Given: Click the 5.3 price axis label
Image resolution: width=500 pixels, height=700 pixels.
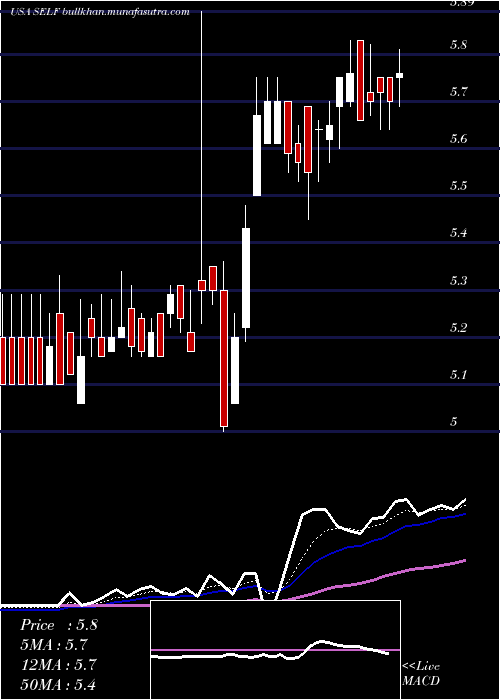Looking at the screenshot, I should tap(458, 281).
